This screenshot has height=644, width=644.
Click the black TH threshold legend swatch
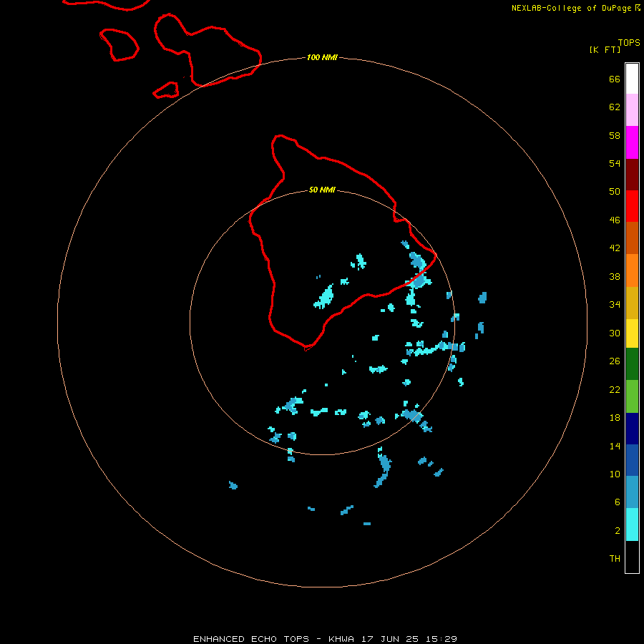pos(632,557)
